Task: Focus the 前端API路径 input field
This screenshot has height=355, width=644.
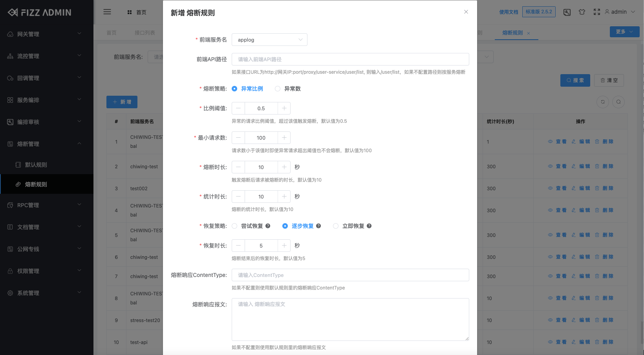Action: 350,59
